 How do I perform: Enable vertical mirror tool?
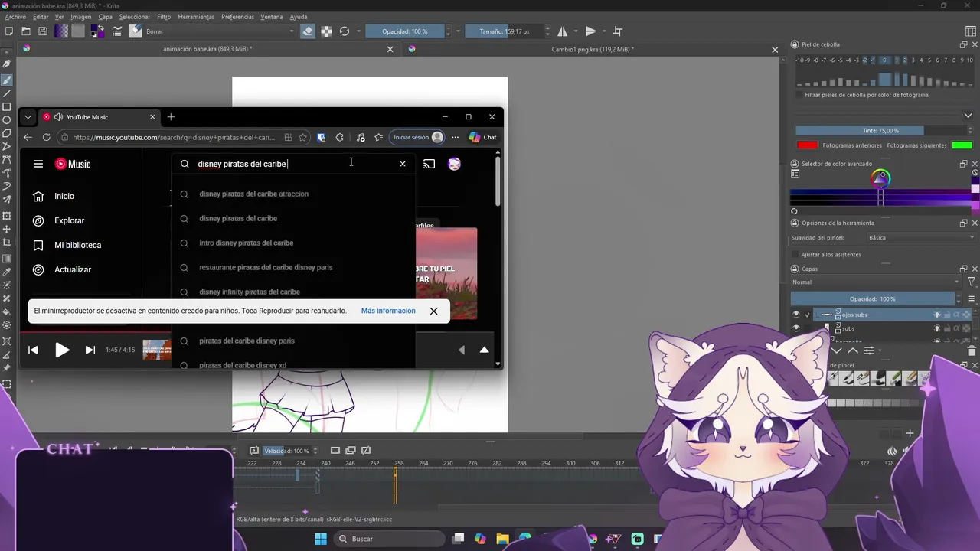(590, 31)
